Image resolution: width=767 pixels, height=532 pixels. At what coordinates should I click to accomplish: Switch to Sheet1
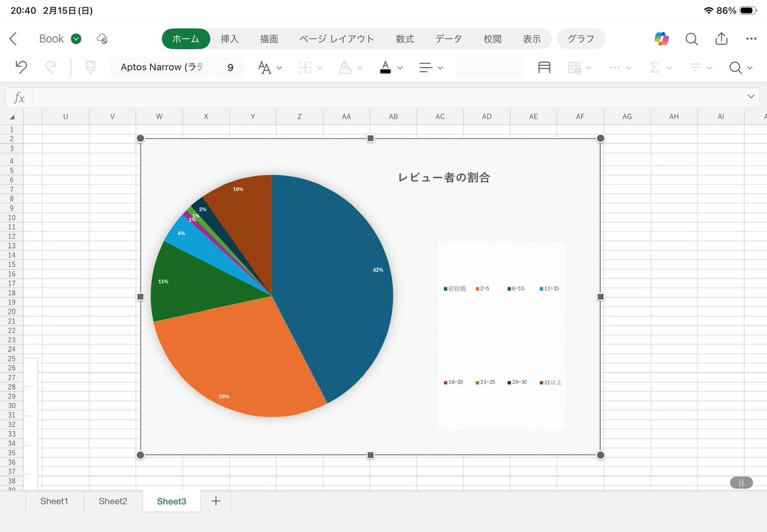point(54,501)
